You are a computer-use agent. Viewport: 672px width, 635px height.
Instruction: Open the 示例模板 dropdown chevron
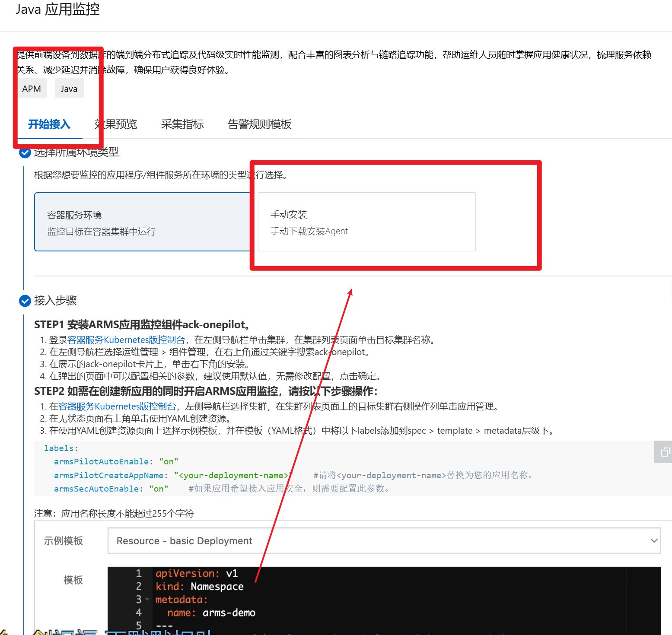pyautogui.click(x=654, y=540)
